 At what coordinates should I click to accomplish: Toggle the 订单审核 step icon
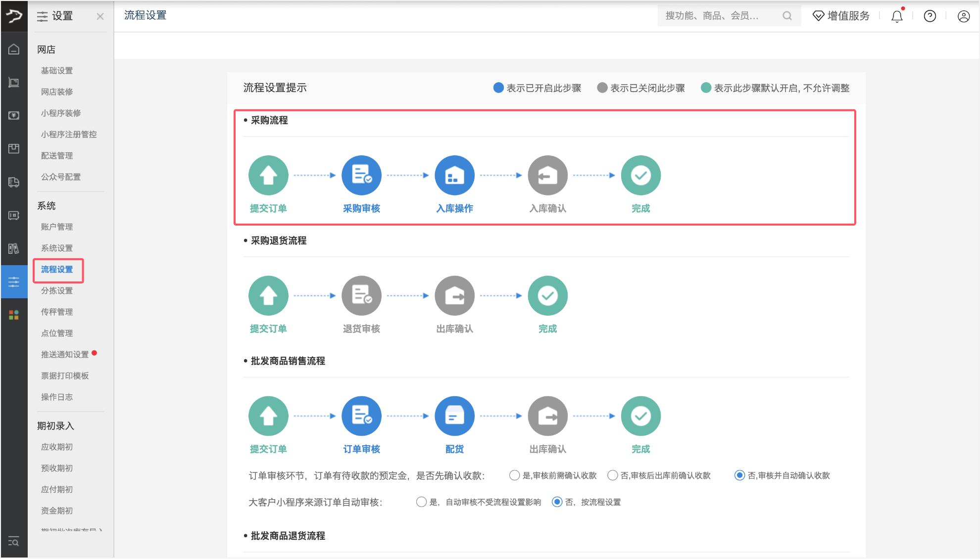pyautogui.click(x=361, y=416)
